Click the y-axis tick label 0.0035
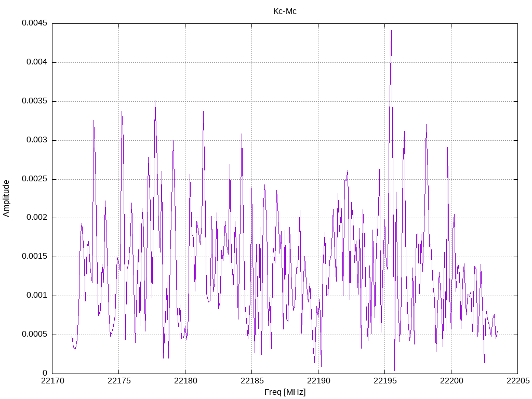The height and width of the screenshot is (399, 532). point(35,101)
